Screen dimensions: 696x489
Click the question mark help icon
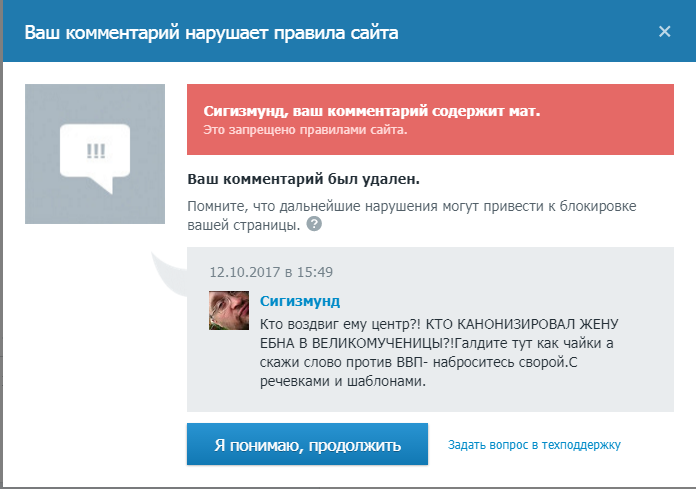click(314, 224)
